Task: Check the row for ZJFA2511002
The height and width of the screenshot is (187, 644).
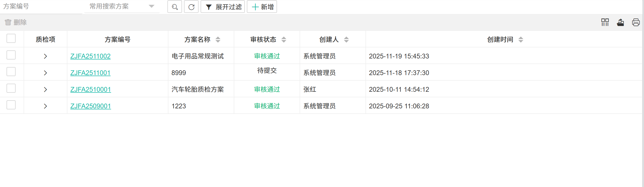Action: [11, 55]
